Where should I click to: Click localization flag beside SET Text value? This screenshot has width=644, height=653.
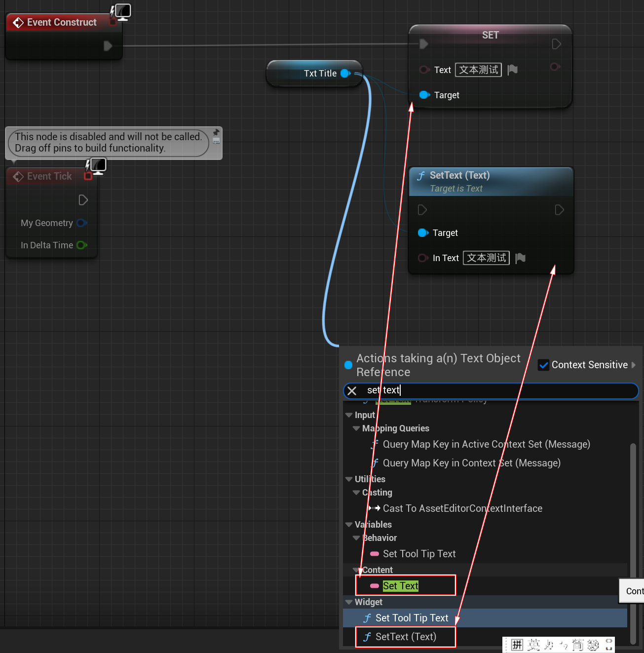(513, 70)
